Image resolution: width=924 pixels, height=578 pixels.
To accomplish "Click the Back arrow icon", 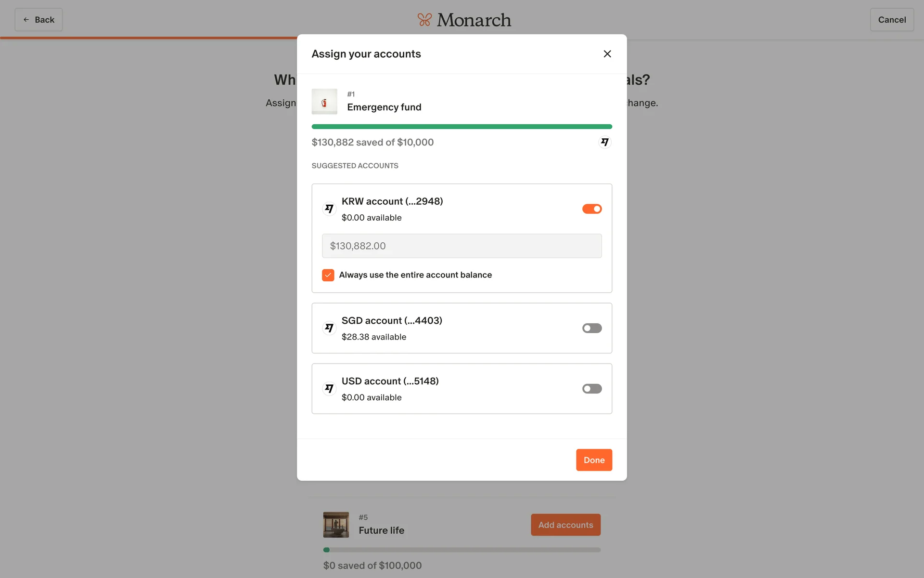I will tap(26, 20).
